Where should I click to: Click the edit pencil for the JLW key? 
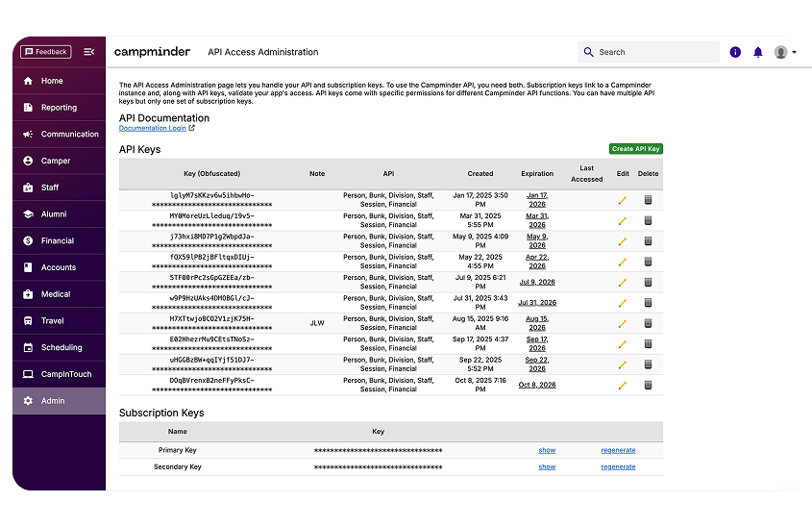(x=622, y=323)
